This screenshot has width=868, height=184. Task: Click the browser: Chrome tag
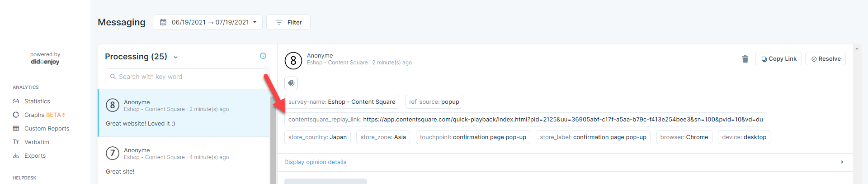[684, 137]
